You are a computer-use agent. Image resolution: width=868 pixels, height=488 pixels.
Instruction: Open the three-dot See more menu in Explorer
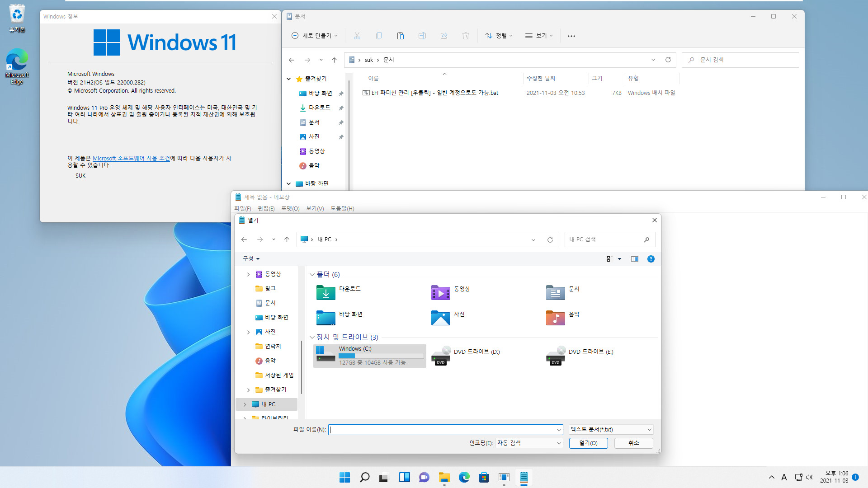tap(571, 36)
